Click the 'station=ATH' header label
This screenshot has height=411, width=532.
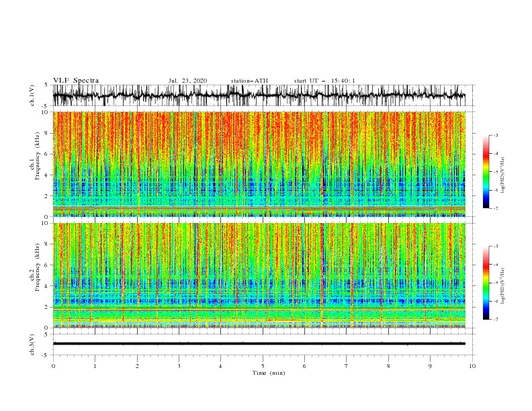point(249,81)
